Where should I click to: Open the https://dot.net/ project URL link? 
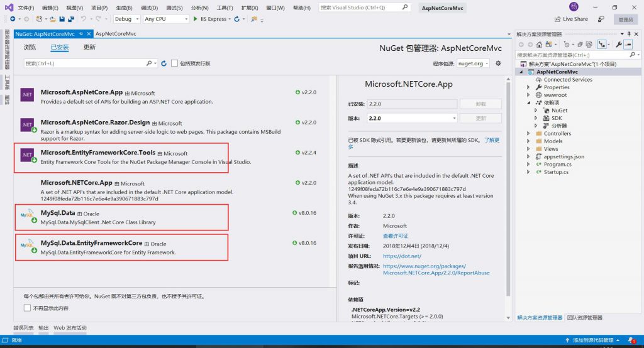click(x=401, y=256)
